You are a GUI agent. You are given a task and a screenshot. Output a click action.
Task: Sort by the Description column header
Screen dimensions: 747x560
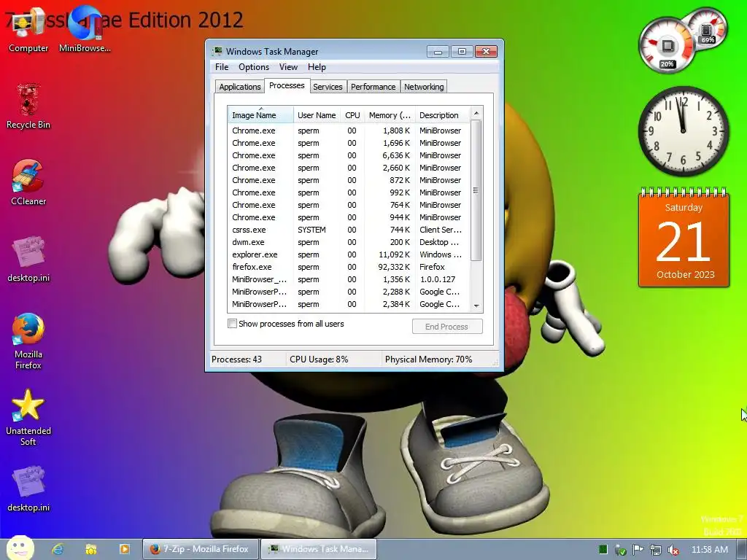click(442, 114)
